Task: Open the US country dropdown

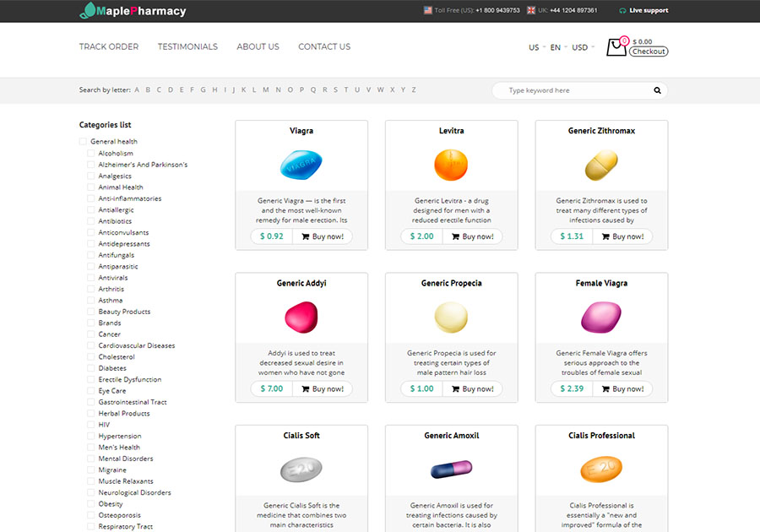Action: point(536,47)
